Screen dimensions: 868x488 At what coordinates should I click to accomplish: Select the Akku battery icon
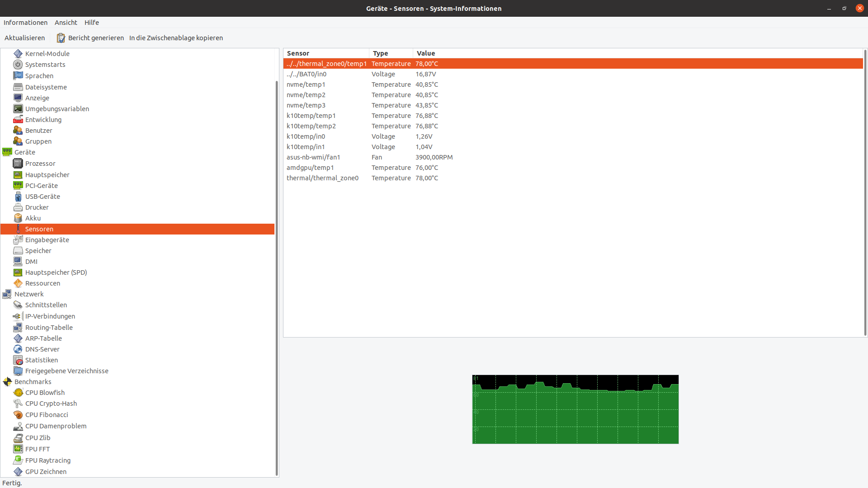(18, 218)
